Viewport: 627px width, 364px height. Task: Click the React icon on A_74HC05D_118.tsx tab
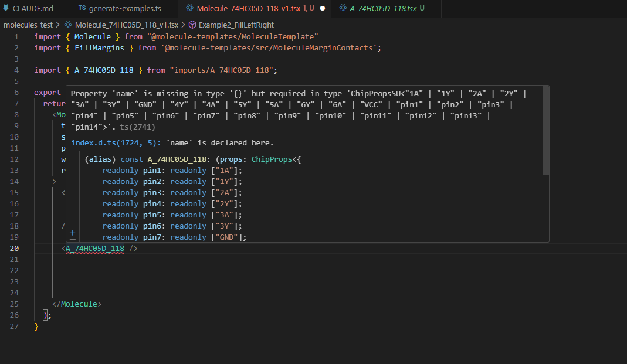[x=343, y=9]
